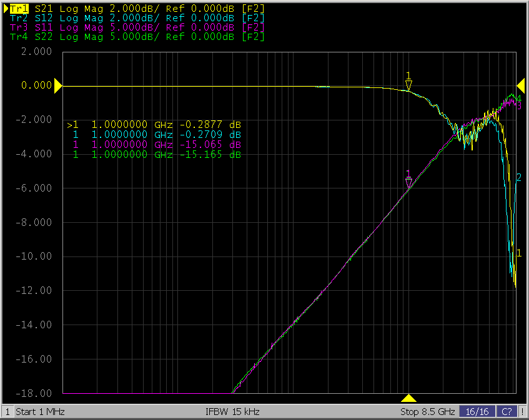The width and height of the screenshot is (529, 420).
Task: Click the active trace arrow beside Tr1
Action: [x=7, y=9]
